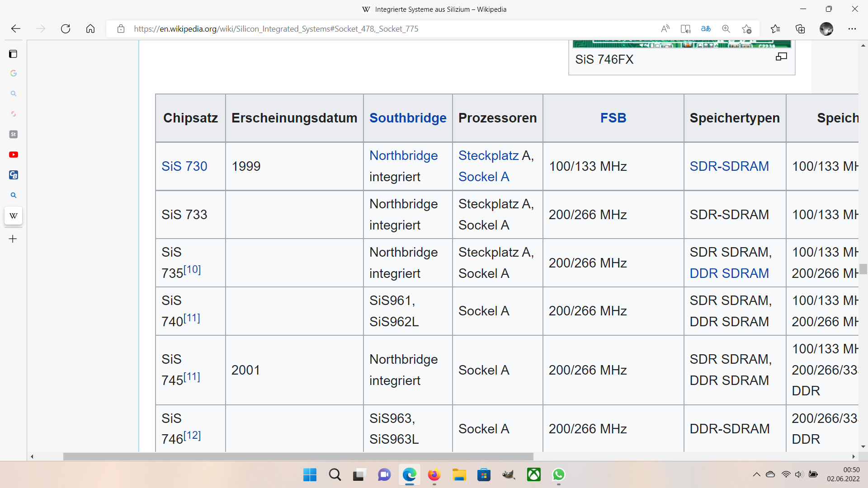Open the SiS 730 chipset link
This screenshot has width=868, height=488.
184,166
